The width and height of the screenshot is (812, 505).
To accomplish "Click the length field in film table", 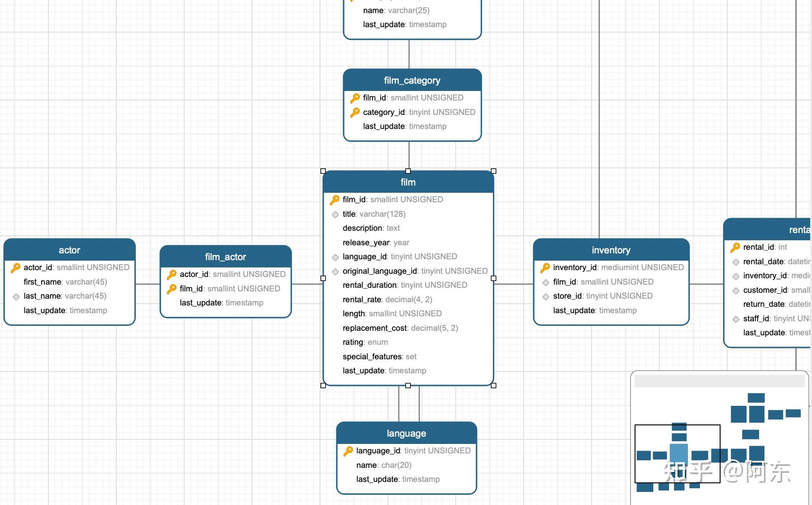I will click(392, 314).
